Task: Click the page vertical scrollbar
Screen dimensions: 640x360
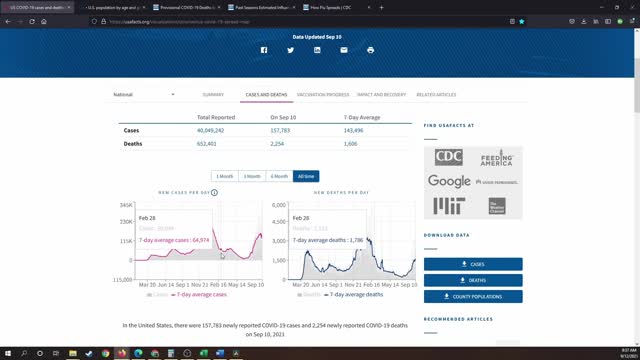Action: [637, 86]
